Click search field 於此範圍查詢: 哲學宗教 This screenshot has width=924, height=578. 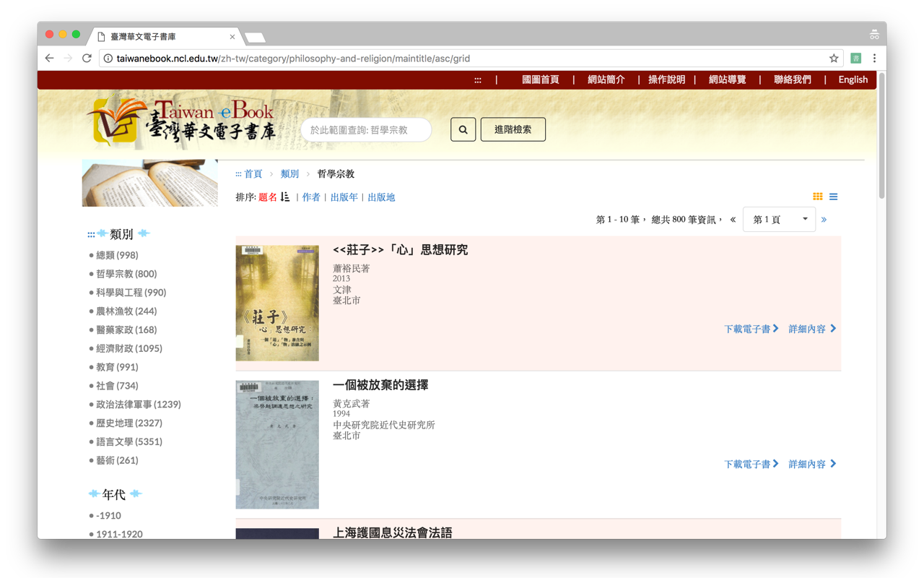coord(366,130)
